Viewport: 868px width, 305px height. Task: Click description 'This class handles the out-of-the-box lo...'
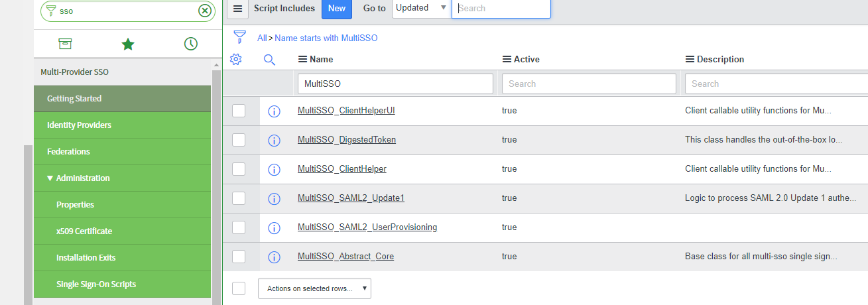(x=763, y=140)
